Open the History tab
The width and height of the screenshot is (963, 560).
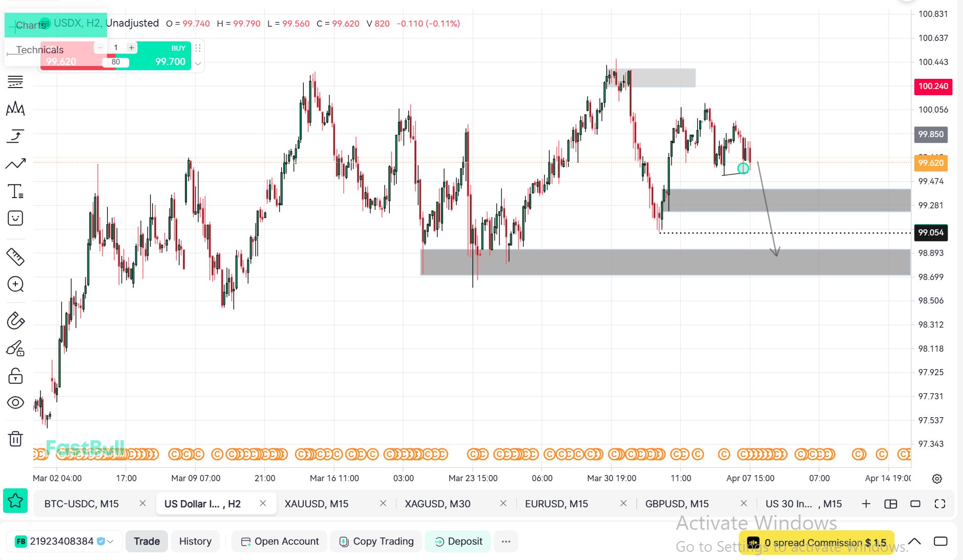click(x=195, y=542)
